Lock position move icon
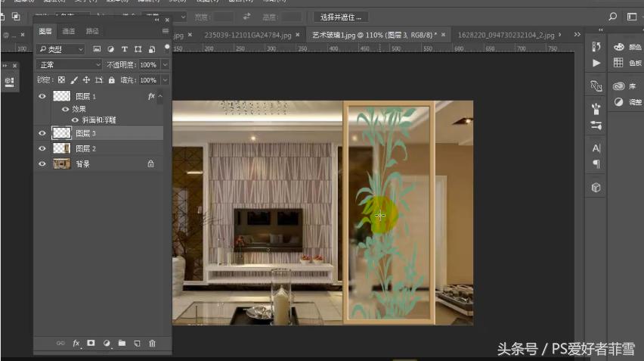 86,79
